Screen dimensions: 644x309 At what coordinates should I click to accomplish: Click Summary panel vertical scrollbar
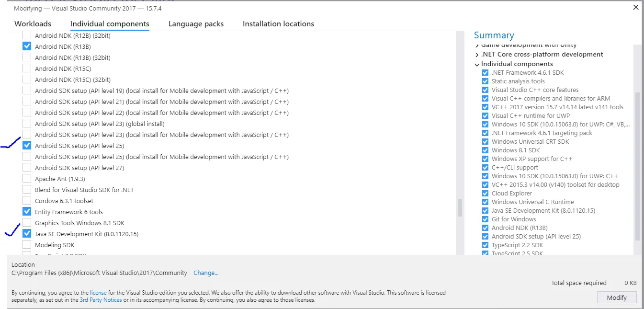637,165
